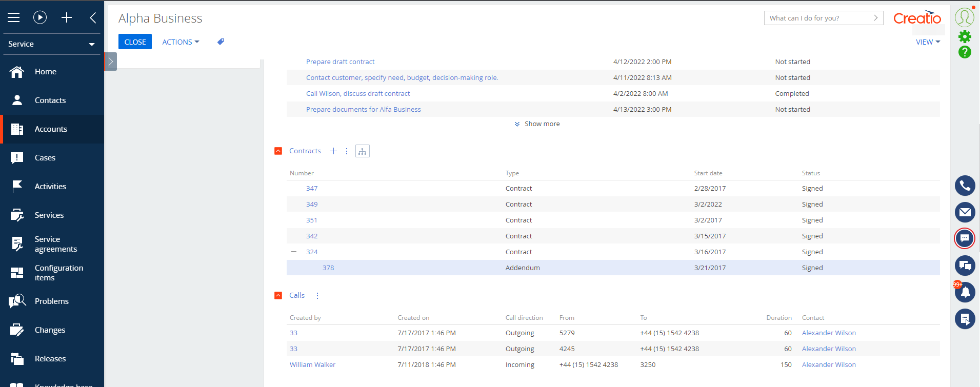Image resolution: width=980 pixels, height=387 pixels.
Task: Collapse the Contracts detail section
Action: [x=278, y=151]
